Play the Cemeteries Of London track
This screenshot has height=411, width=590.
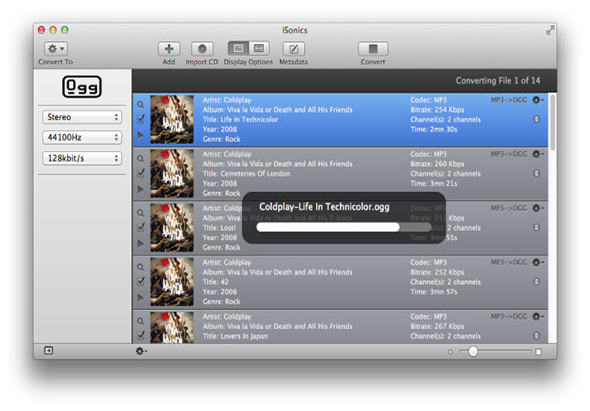tap(140, 189)
